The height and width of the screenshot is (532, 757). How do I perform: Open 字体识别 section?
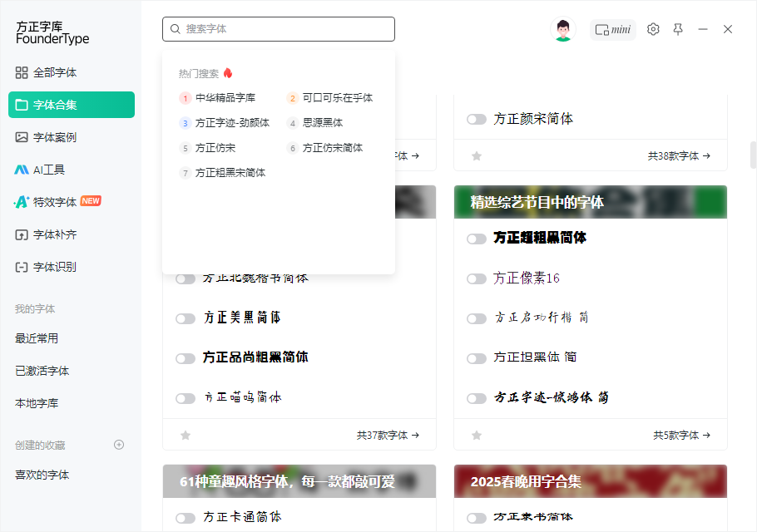72,267
